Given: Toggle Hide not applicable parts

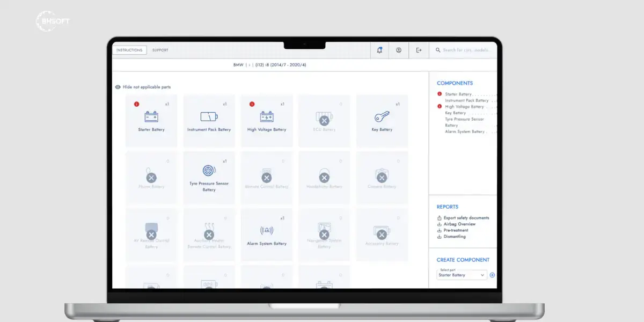Looking at the screenshot, I should pos(143,87).
